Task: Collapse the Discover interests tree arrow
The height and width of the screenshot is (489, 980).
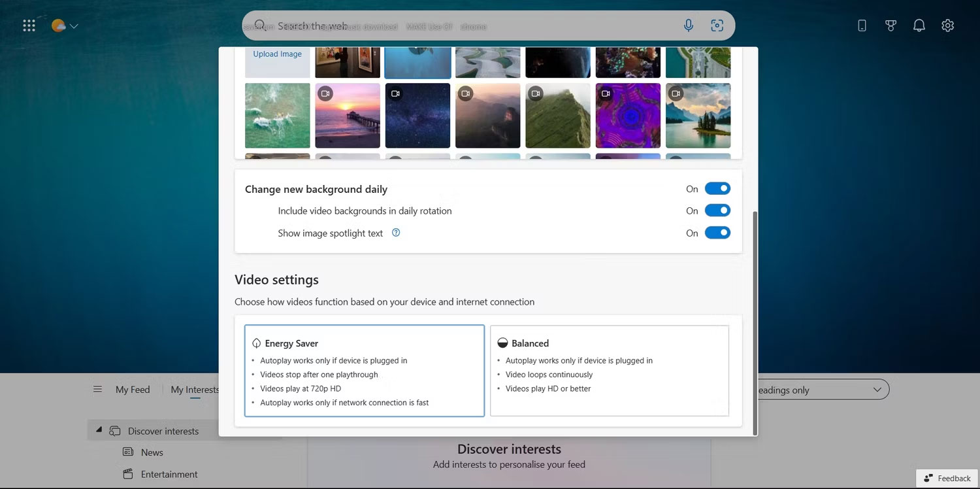Action: click(99, 430)
